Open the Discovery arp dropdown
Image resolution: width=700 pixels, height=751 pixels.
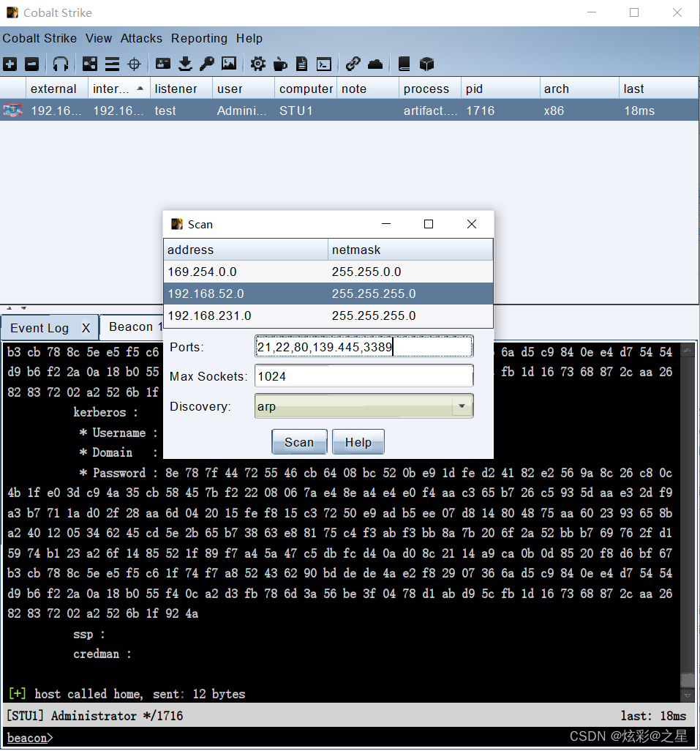[364, 406]
